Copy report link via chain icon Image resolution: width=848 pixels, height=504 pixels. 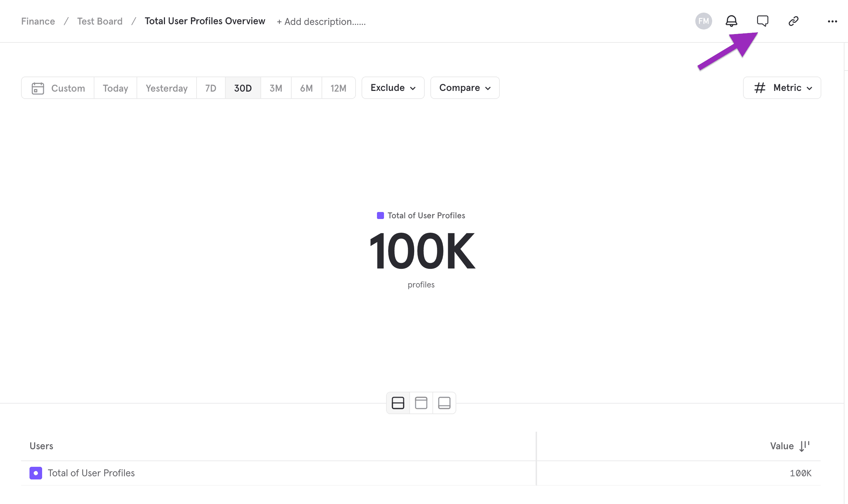(793, 21)
